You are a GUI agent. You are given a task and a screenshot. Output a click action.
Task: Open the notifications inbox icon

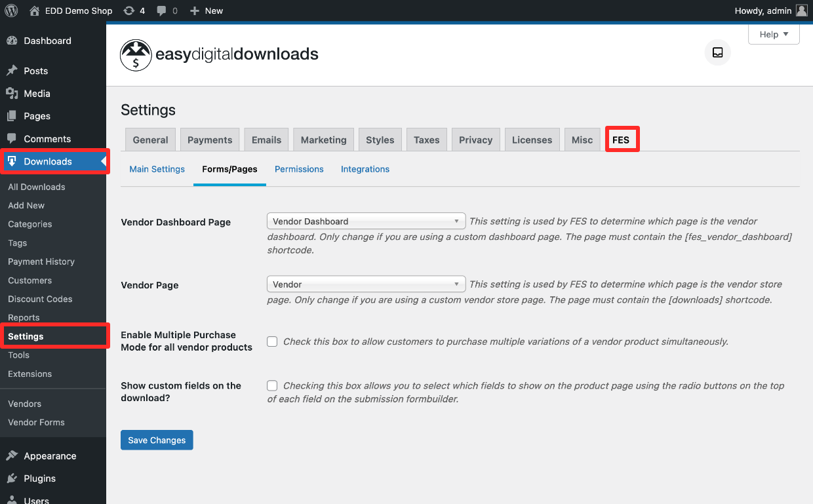coord(717,52)
